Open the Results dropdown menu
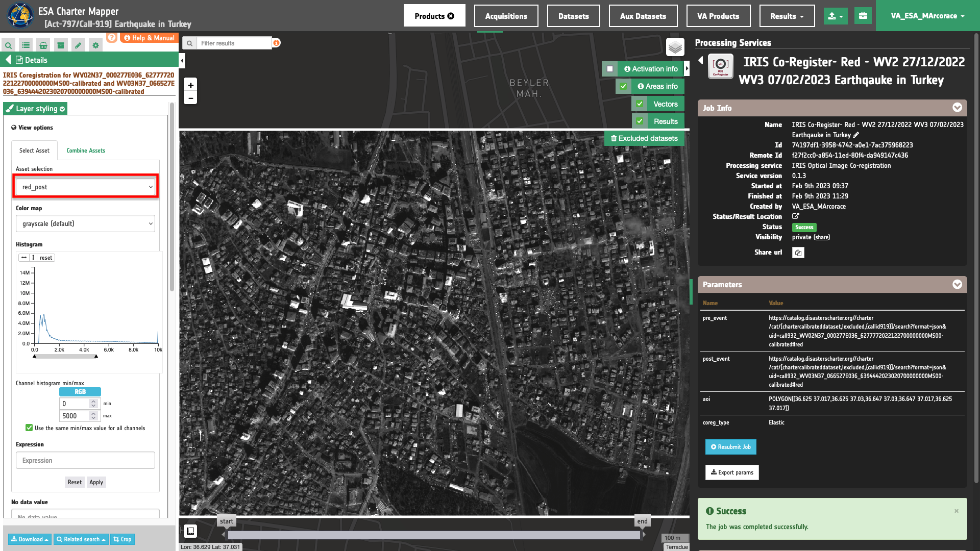The image size is (980, 551). tap(787, 16)
